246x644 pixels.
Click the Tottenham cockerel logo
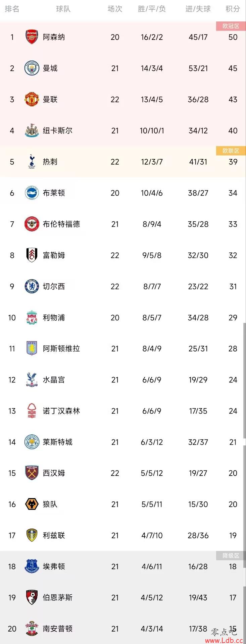point(32,162)
